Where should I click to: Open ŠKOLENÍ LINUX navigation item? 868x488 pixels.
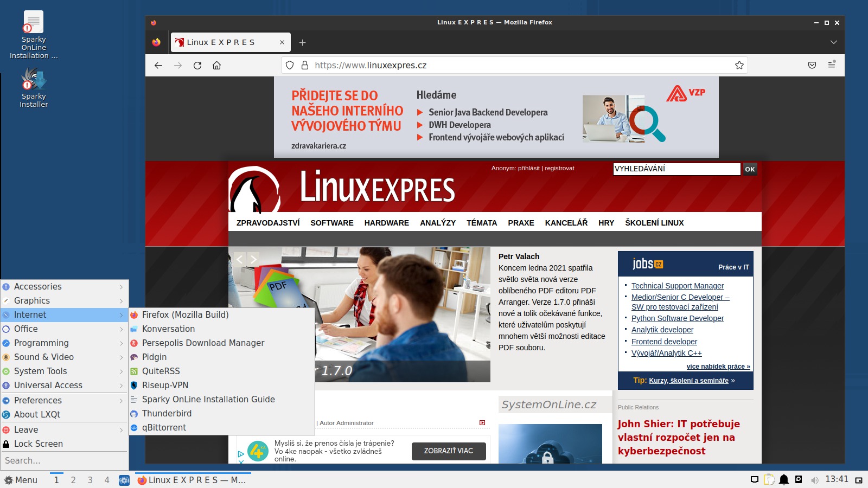tap(654, 223)
